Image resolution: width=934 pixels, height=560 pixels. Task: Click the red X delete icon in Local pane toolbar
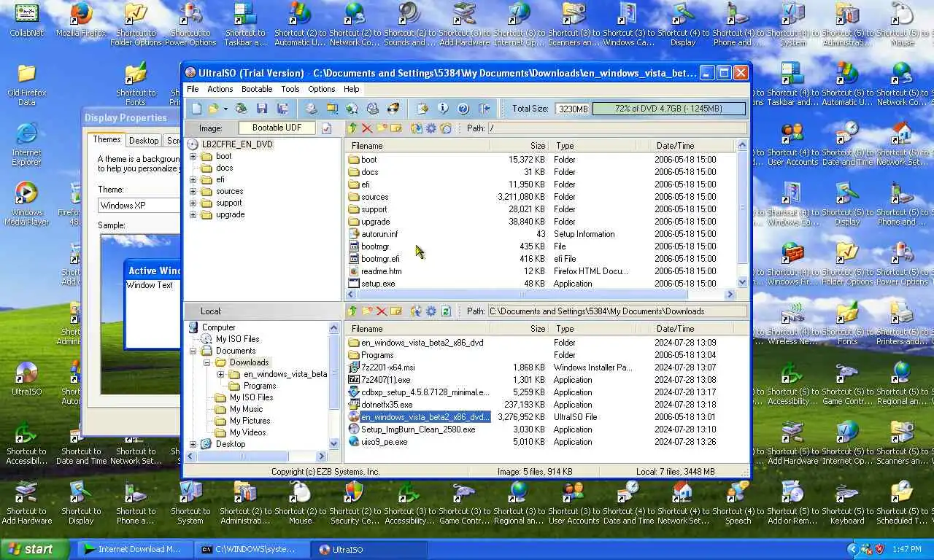click(382, 311)
